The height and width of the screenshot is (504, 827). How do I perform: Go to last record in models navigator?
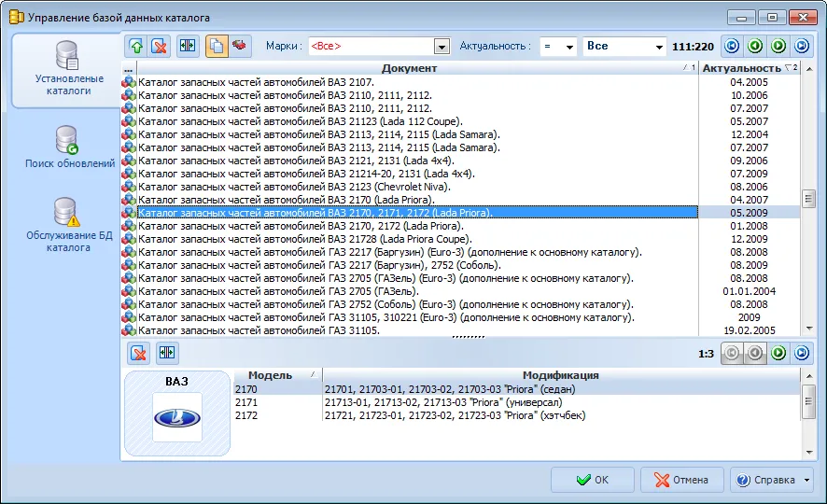point(802,353)
